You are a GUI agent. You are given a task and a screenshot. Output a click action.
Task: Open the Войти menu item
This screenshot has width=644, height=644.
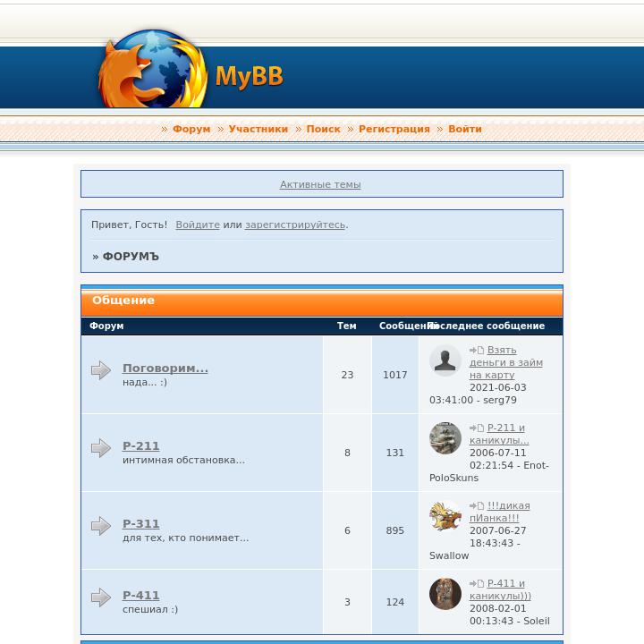coord(465,129)
